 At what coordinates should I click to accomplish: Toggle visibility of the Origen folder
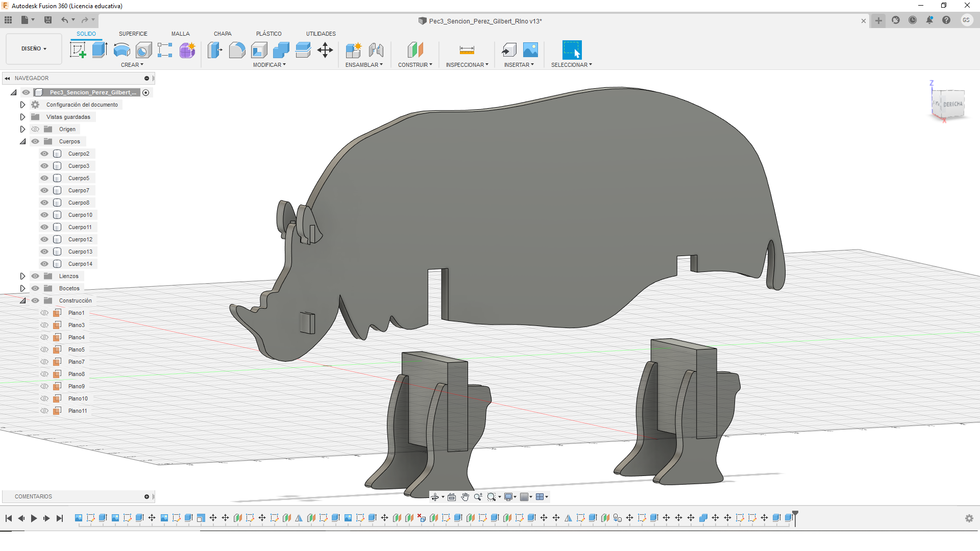pyautogui.click(x=35, y=129)
